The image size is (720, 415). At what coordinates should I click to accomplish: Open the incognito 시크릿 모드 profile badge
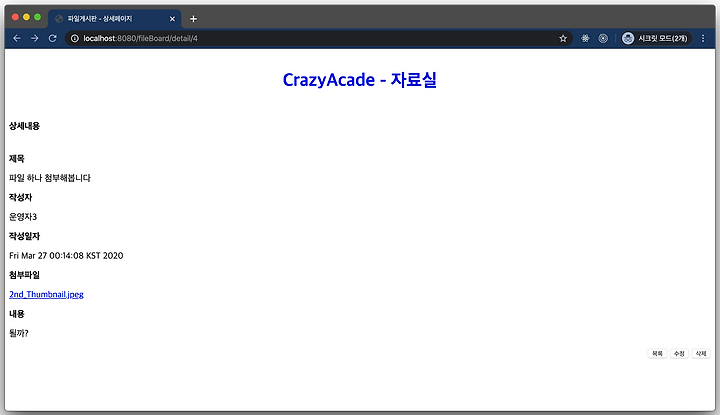[655, 39]
